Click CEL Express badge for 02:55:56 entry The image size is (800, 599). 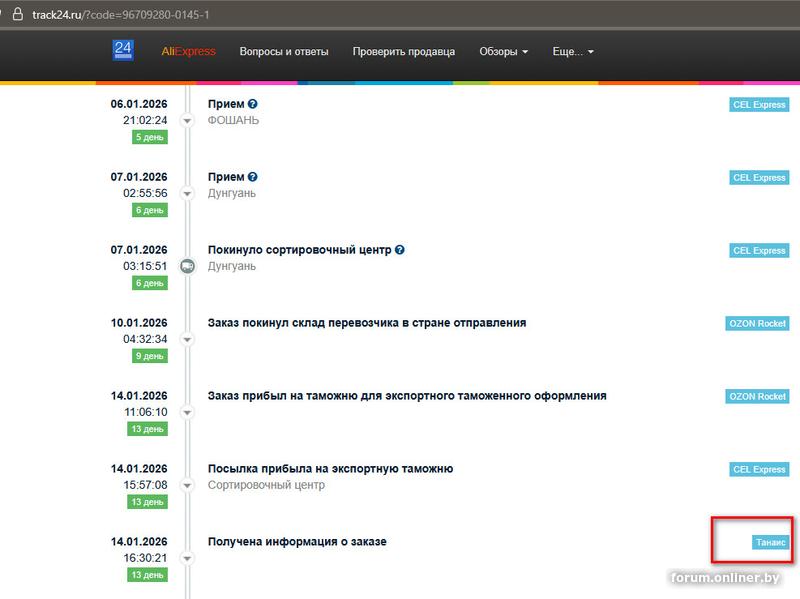tap(759, 178)
